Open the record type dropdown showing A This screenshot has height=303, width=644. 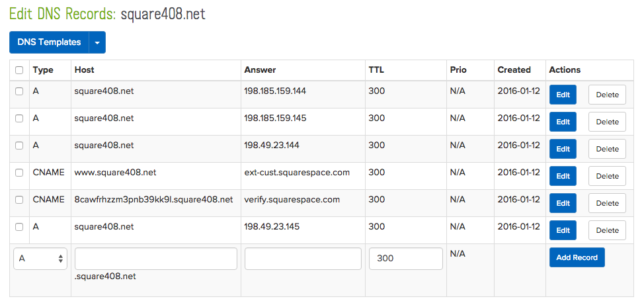40,259
